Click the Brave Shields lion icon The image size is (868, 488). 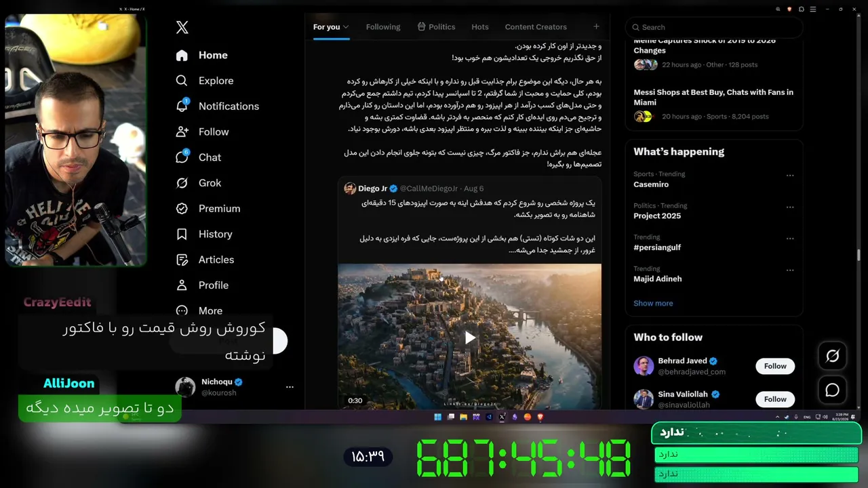tap(789, 9)
